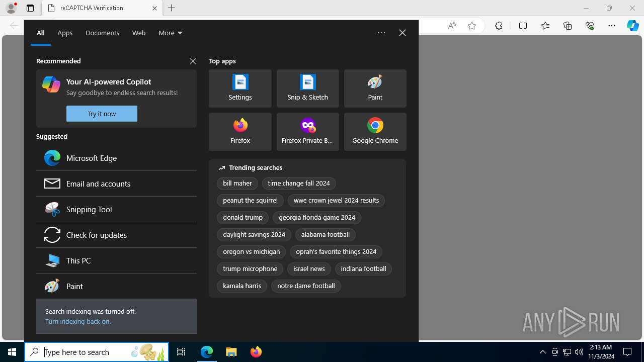The image size is (644, 362).
Task: Open search panel options ellipsis
Action: pos(381,33)
